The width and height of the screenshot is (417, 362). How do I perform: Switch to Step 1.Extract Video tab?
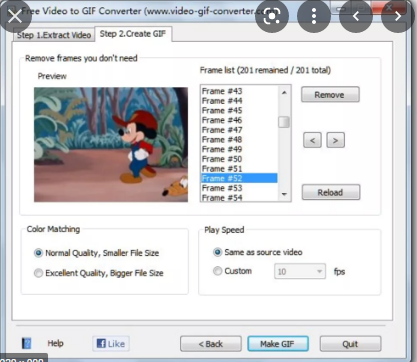coord(54,35)
